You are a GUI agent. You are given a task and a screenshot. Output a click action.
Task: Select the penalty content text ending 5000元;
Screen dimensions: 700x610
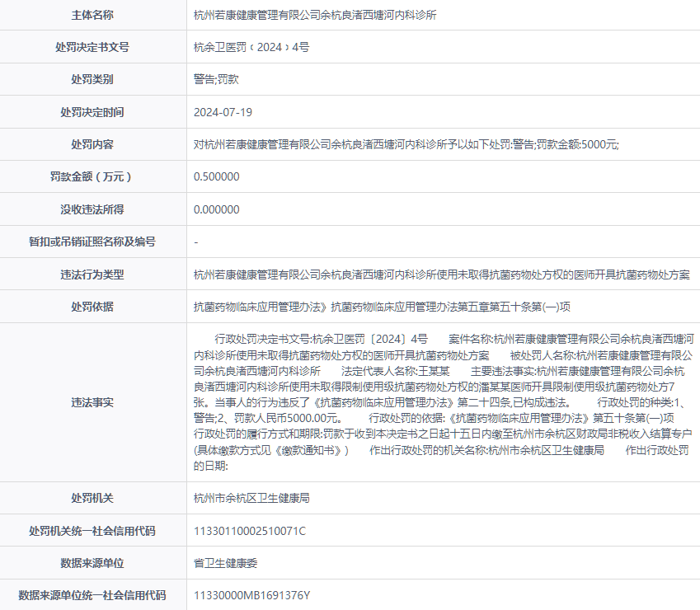[x=406, y=144]
